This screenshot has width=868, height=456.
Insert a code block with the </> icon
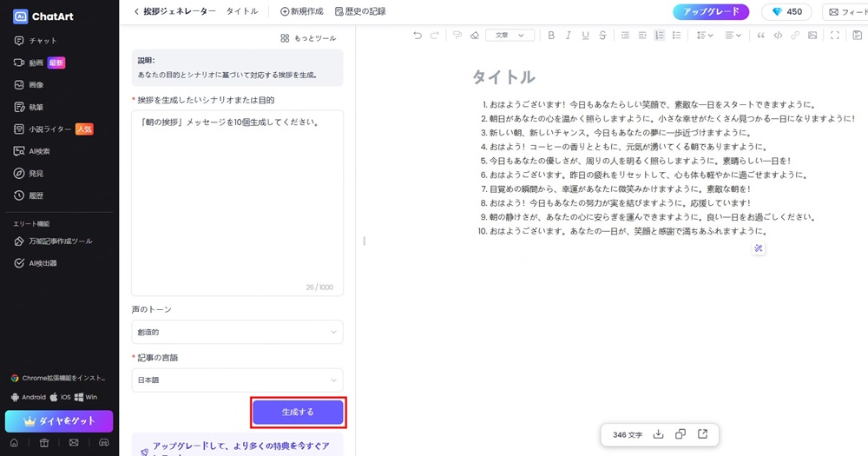coord(778,36)
